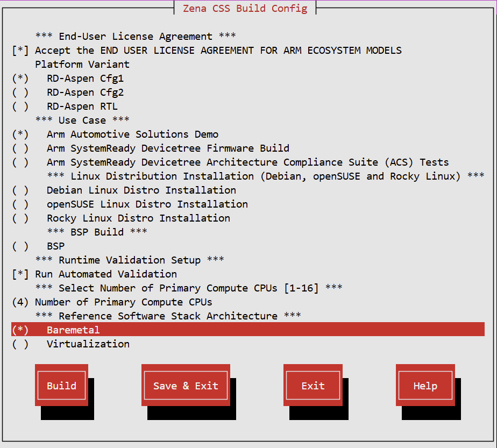Select openSUSE Linux Distro Installation
Viewport: 497px width, 448px height.
coord(130,204)
